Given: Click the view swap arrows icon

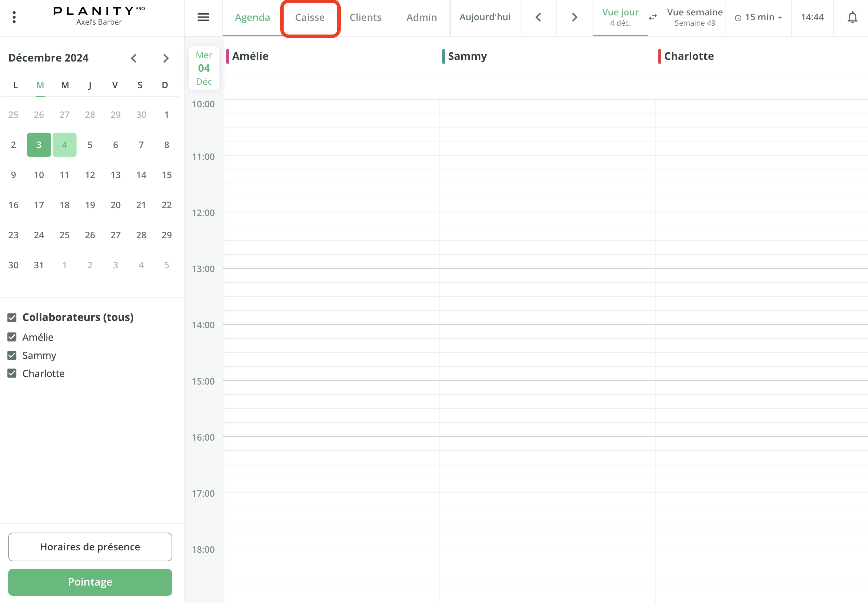Looking at the screenshot, I should point(653,17).
